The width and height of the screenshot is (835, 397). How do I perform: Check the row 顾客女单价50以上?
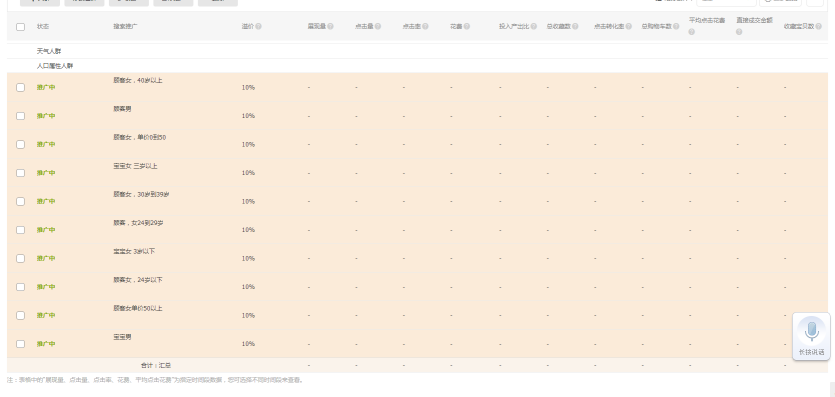tap(20, 316)
